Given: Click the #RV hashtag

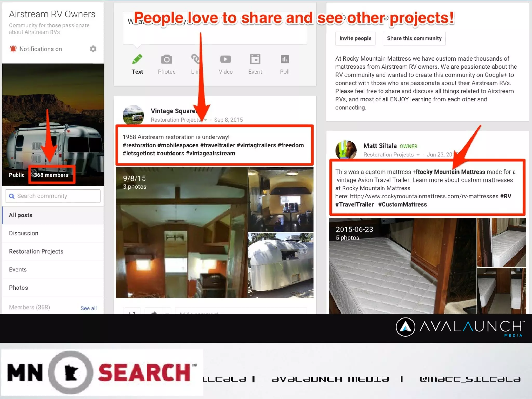Looking at the screenshot, I should 506,196.
